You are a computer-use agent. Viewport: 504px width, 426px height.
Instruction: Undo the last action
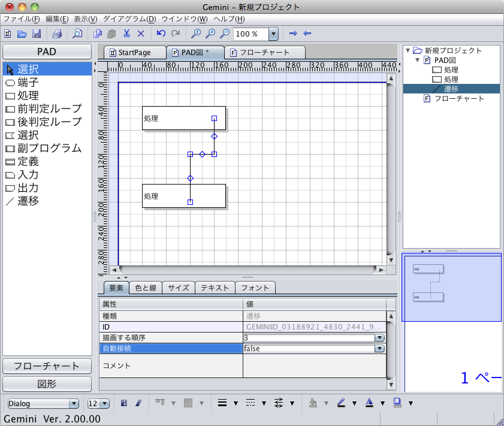click(x=161, y=33)
